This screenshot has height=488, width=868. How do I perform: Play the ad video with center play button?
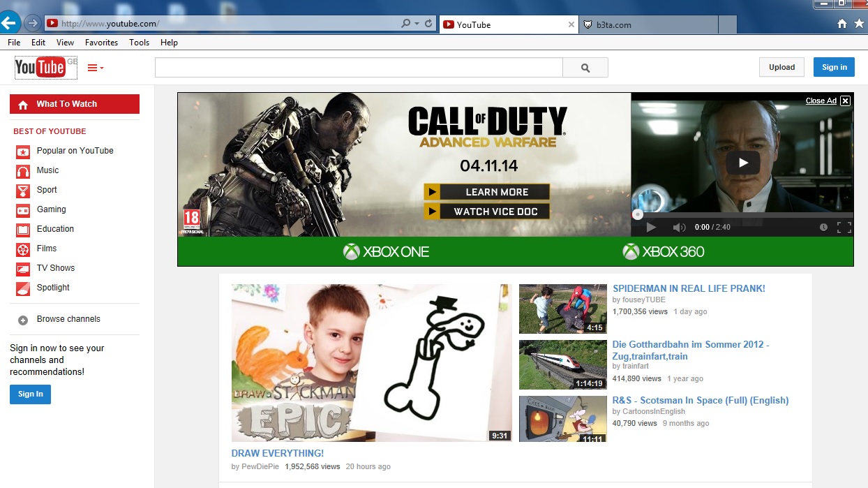pos(742,163)
